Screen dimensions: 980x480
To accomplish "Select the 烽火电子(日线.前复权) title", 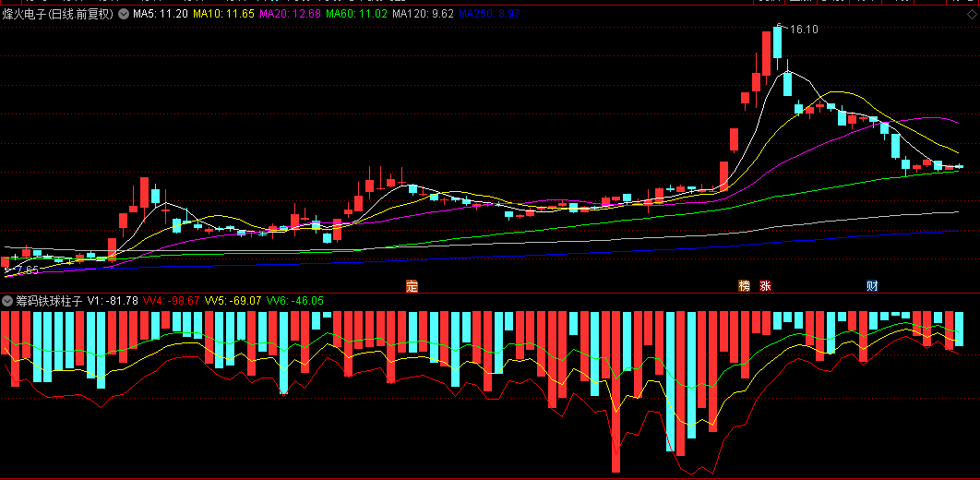I will [59, 14].
